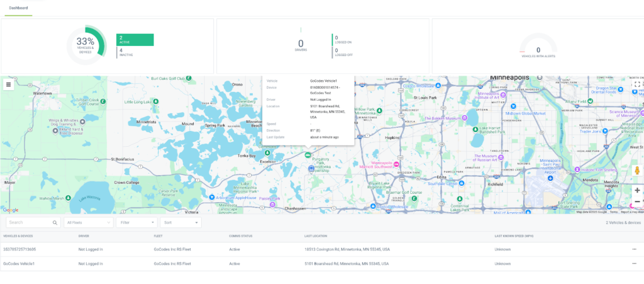The height and width of the screenshot is (284, 644).
Task: Zoom out on the map
Action: click(637, 202)
